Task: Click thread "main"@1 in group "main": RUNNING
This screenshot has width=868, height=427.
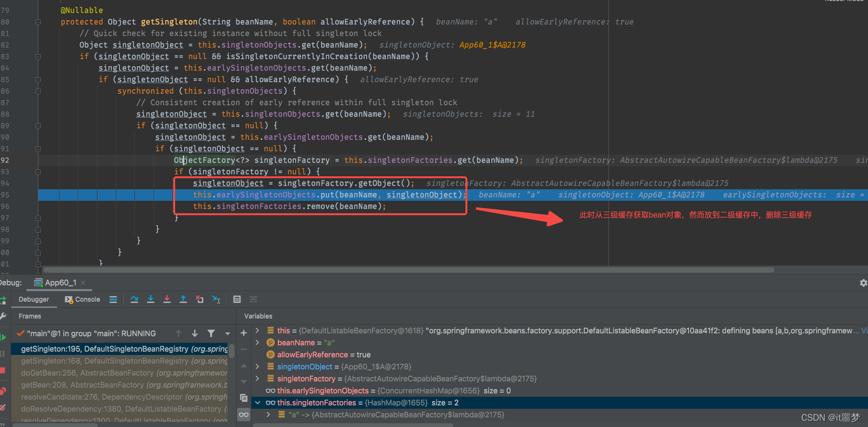Action: pyautogui.click(x=91, y=333)
